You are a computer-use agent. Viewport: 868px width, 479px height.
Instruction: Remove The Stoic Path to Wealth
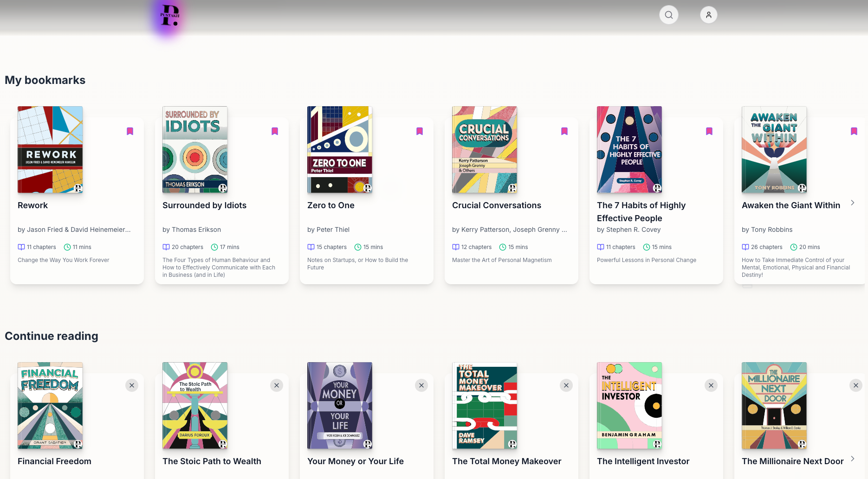(277, 385)
